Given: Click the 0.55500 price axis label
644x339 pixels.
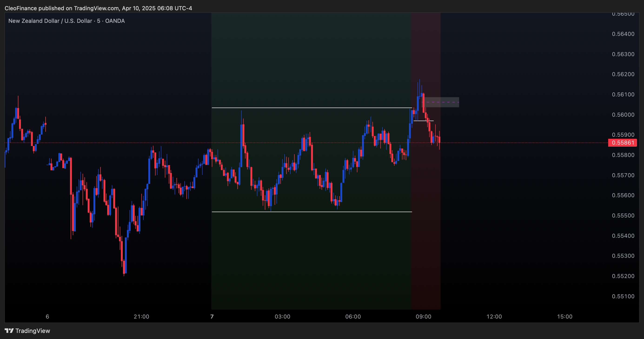Looking at the screenshot, I should (x=623, y=216).
